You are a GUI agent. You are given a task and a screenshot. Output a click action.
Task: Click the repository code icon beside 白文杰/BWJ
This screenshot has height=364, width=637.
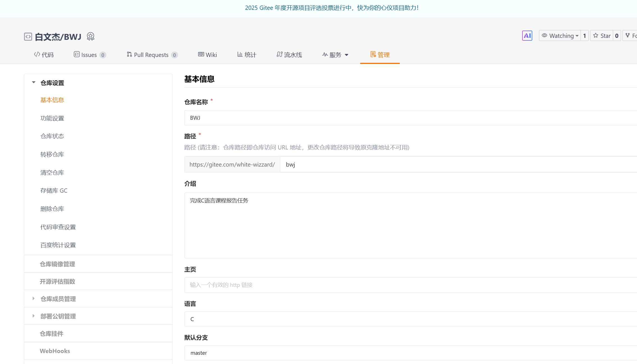[28, 36]
